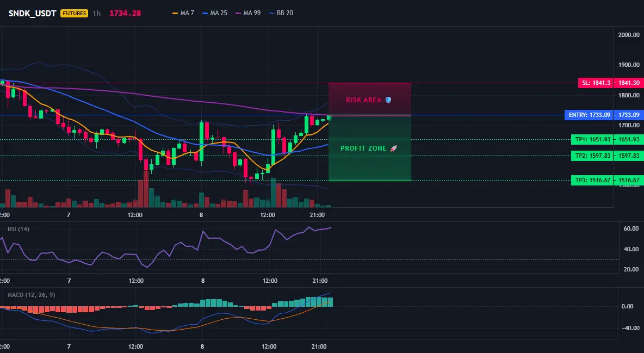Click the red 1841.30 price axis marker
This screenshot has width=644, height=353.
point(629,83)
